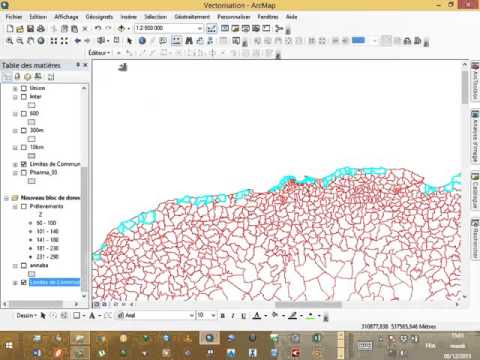Open the Aide menu

click(x=291, y=17)
